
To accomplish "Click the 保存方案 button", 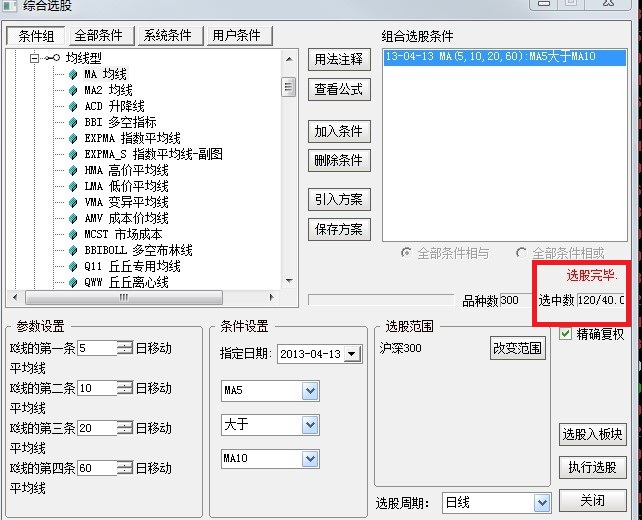I will point(339,229).
